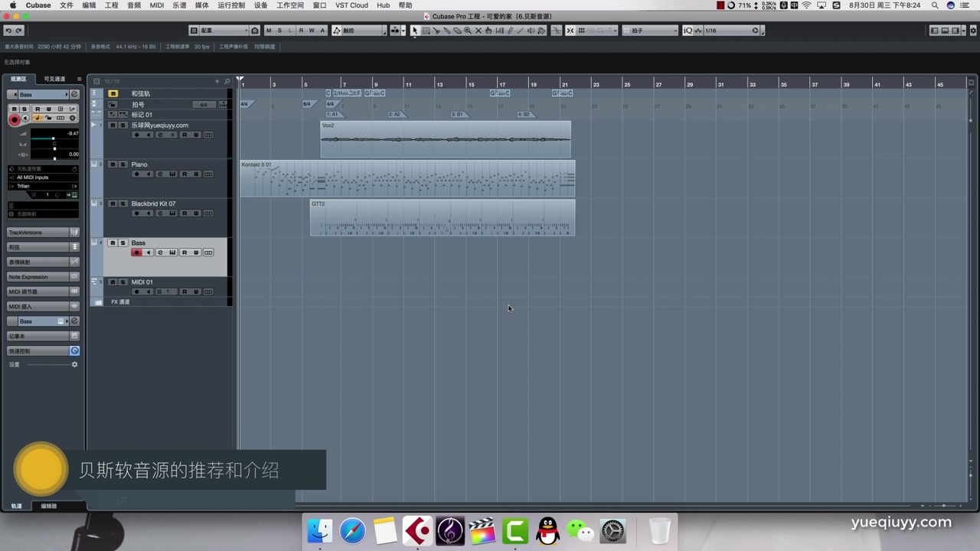980x551 pixels.
Task: Click the inspector 设置 horizontal slider
Action: coord(47,364)
